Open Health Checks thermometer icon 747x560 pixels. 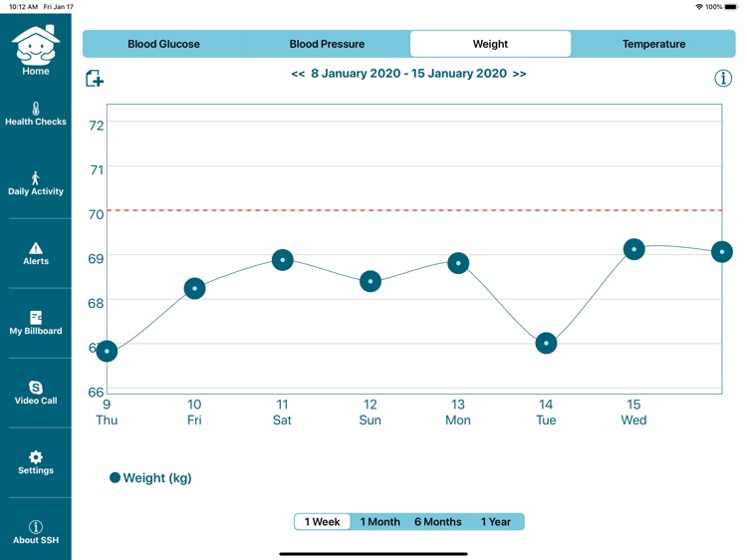[x=36, y=110]
